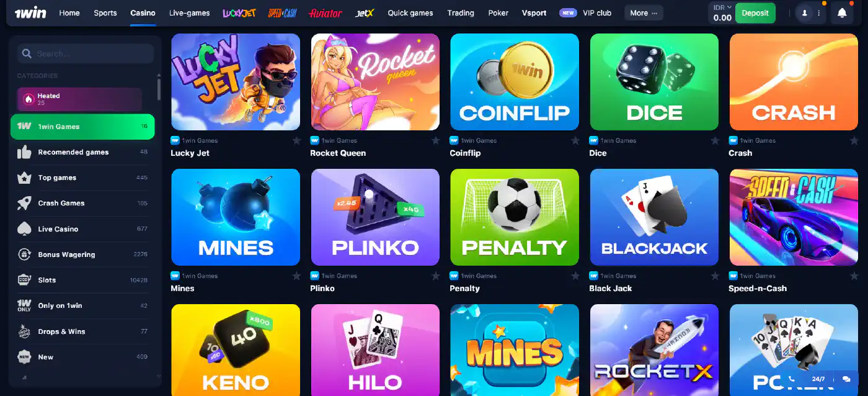This screenshot has width=868, height=396.
Task: Open the IDR currency dropdown
Action: 722,7
